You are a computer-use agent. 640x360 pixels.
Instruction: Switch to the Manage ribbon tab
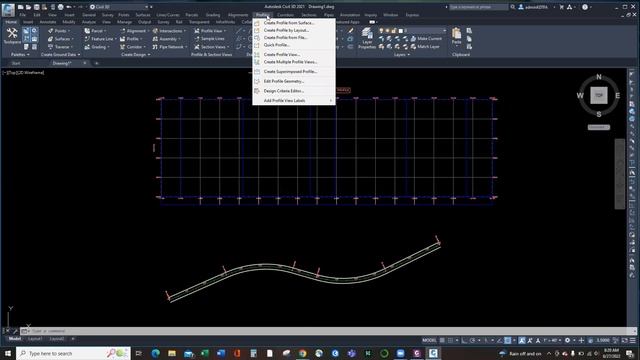(124, 22)
